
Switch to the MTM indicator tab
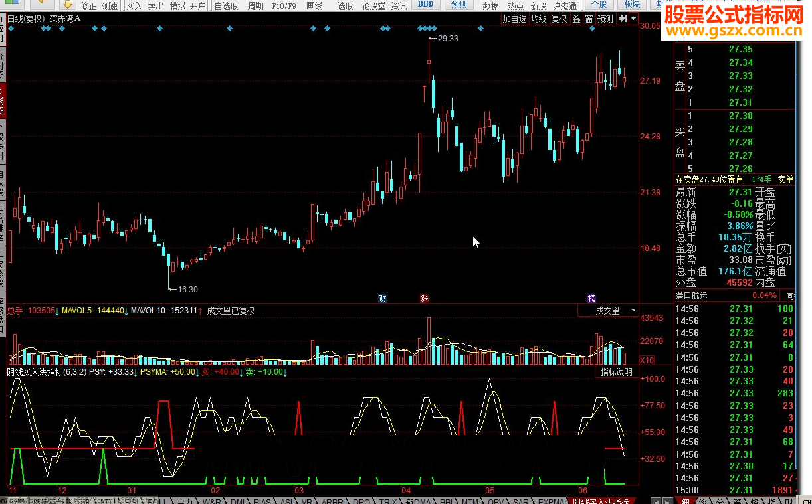[470, 501]
